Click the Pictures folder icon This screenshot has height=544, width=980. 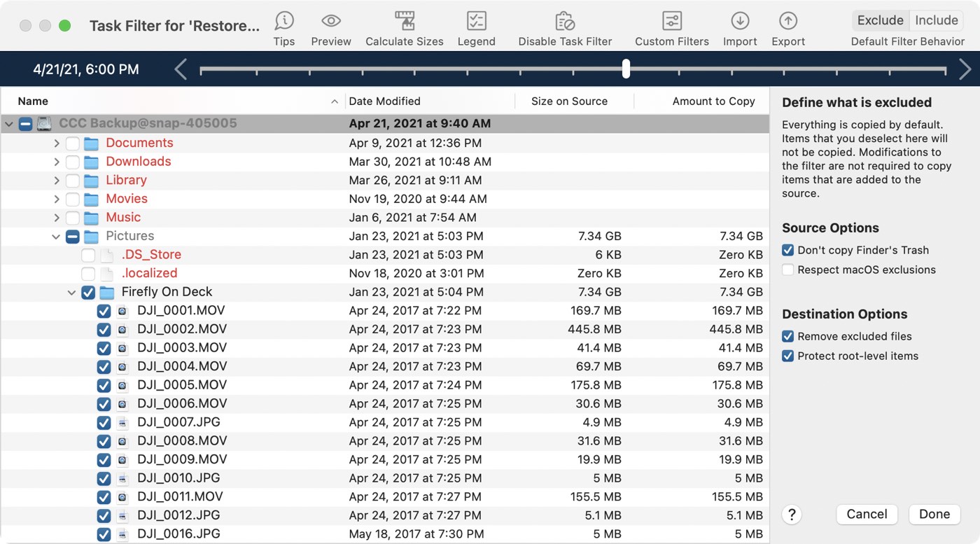tap(91, 237)
